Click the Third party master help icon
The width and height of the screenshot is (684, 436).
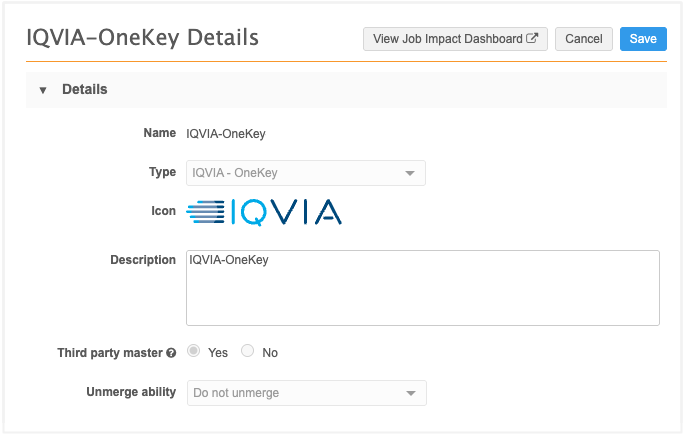coord(171,353)
